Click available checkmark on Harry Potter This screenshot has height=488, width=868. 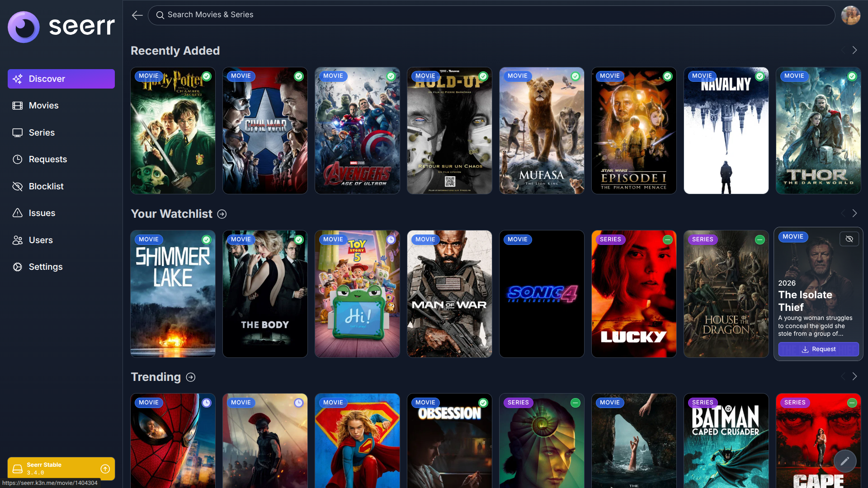[207, 76]
